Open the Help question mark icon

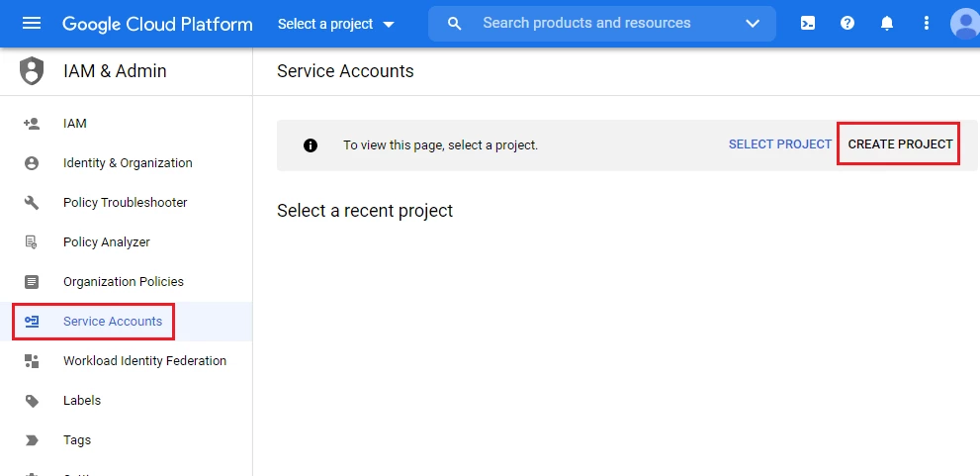(x=847, y=24)
